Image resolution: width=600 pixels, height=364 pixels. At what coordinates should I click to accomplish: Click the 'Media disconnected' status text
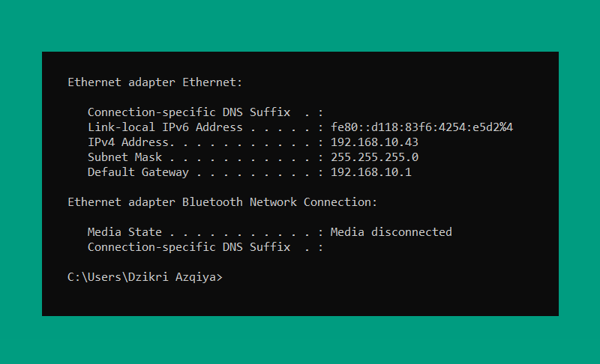point(391,232)
